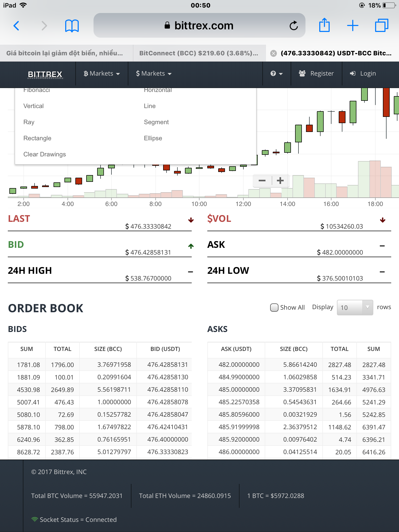
Task: Zoom out the chart with minus
Action: (x=262, y=181)
